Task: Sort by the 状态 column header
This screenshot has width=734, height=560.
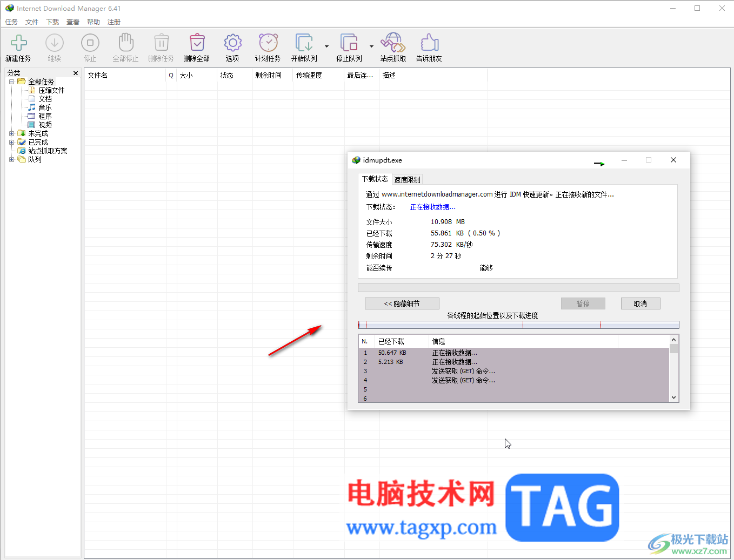Action: [235, 76]
